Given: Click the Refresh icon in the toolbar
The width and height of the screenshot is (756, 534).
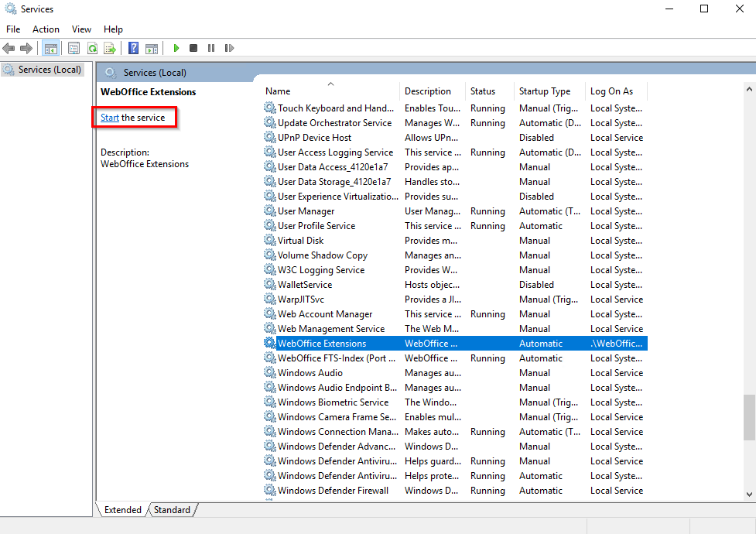Looking at the screenshot, I should coord(92,48).
